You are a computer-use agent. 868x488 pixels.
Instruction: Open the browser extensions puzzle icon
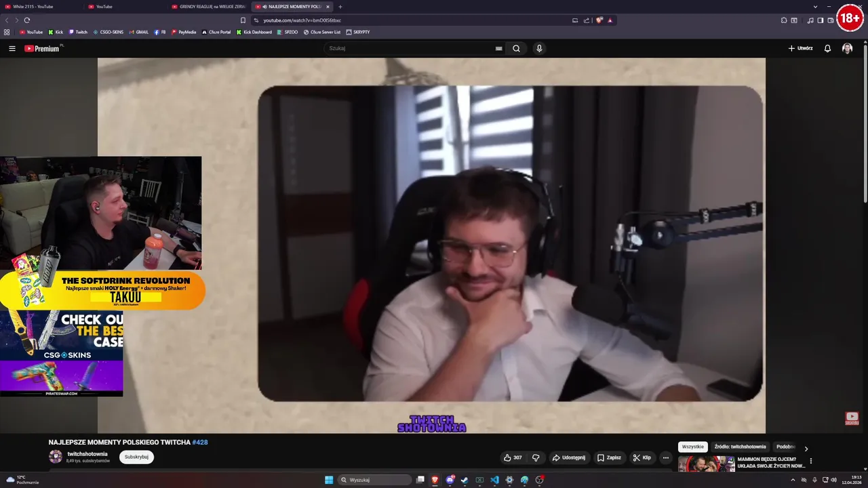point(784,20)
